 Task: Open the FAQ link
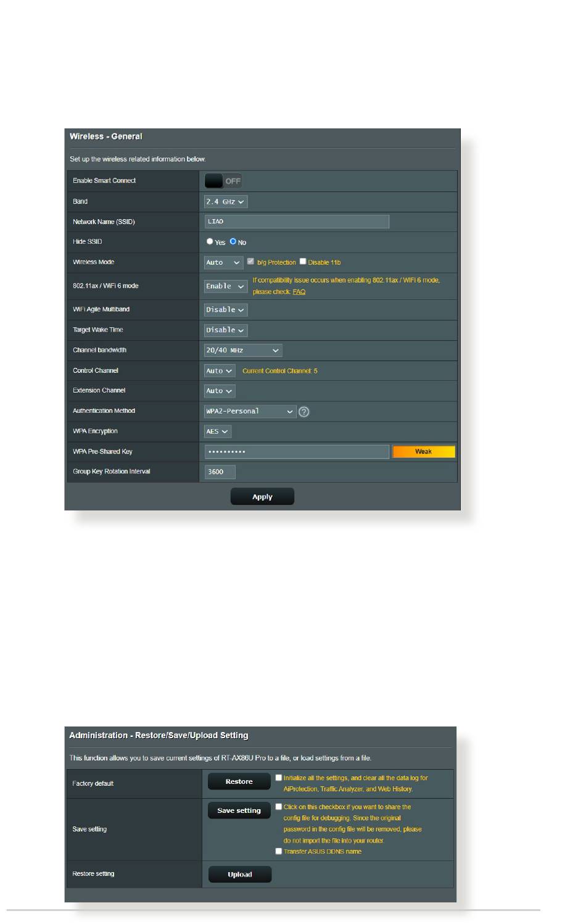[x=299, y=292]
